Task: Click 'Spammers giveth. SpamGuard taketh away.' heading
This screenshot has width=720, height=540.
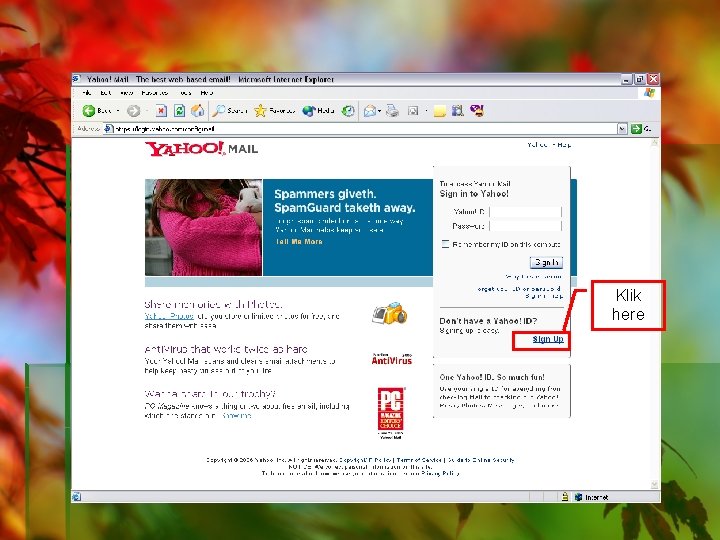Action: (344, 201)
